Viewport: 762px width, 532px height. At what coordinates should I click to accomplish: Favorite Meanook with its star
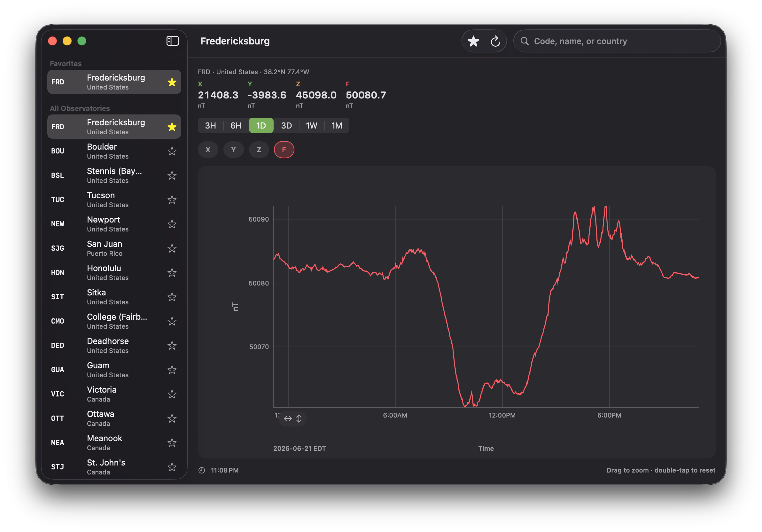pyautogui.click(x=172, y=443)
